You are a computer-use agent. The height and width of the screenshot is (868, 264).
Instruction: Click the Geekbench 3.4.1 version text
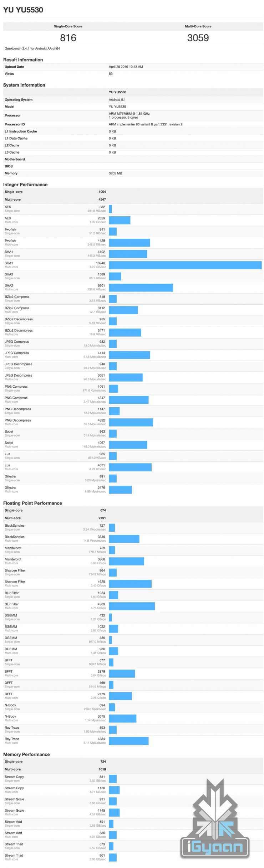point(32,48)
